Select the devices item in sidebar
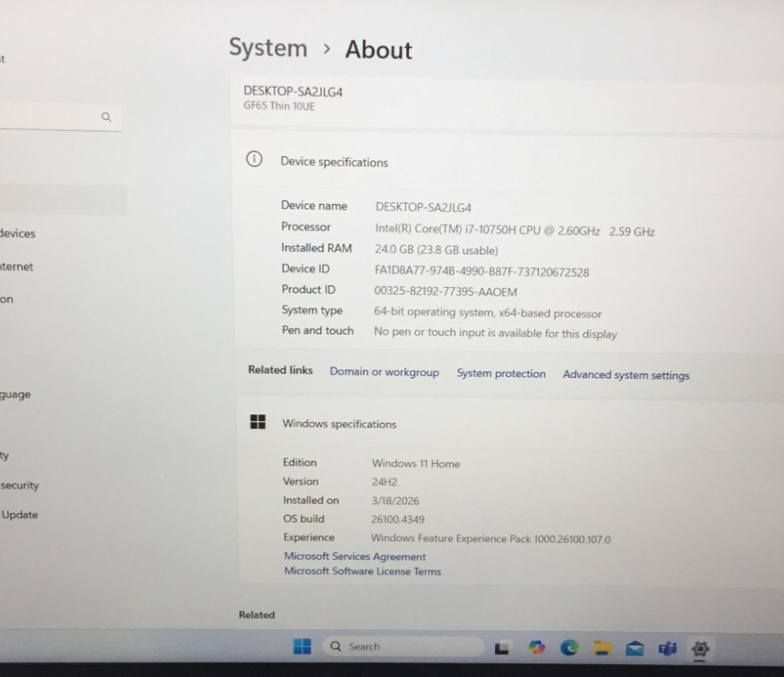 tap(18, 233)
